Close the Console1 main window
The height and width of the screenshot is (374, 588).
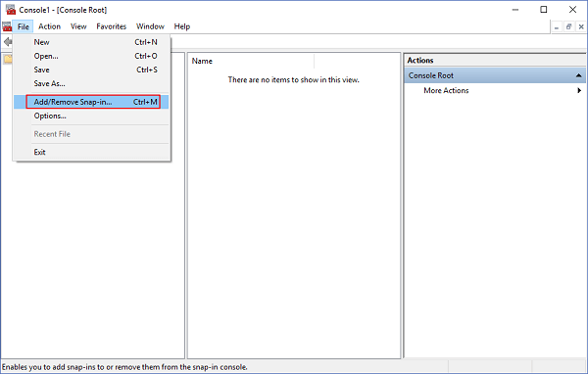pos(572,10)
